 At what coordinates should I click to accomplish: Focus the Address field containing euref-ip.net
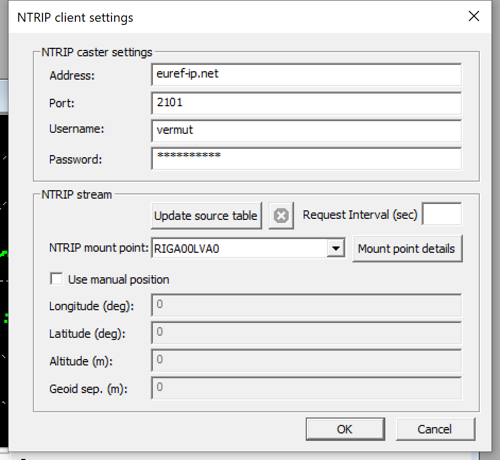coord(306,75)
